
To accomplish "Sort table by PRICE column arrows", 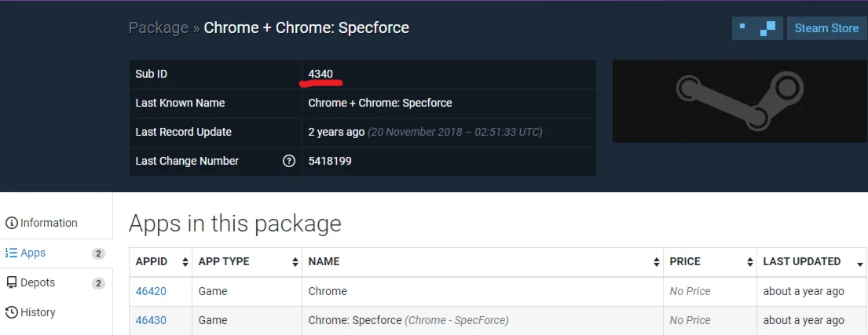I will [x=750, y=262].
